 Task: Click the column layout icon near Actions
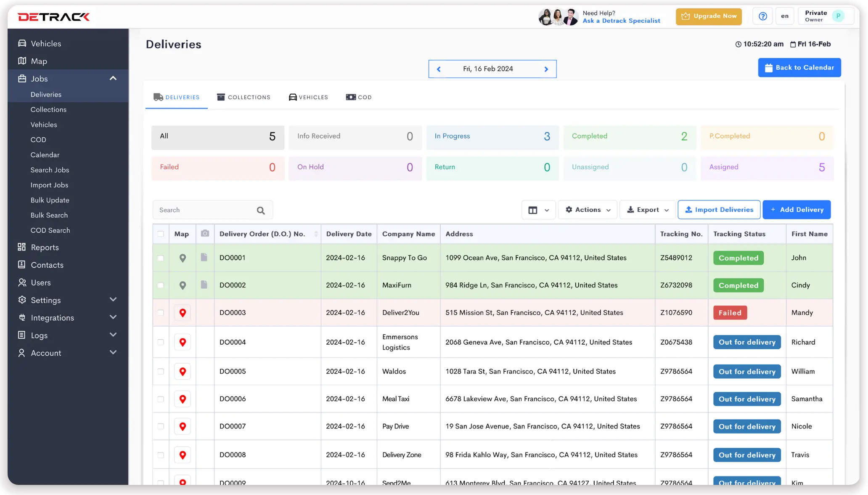[x=533, y=210]
